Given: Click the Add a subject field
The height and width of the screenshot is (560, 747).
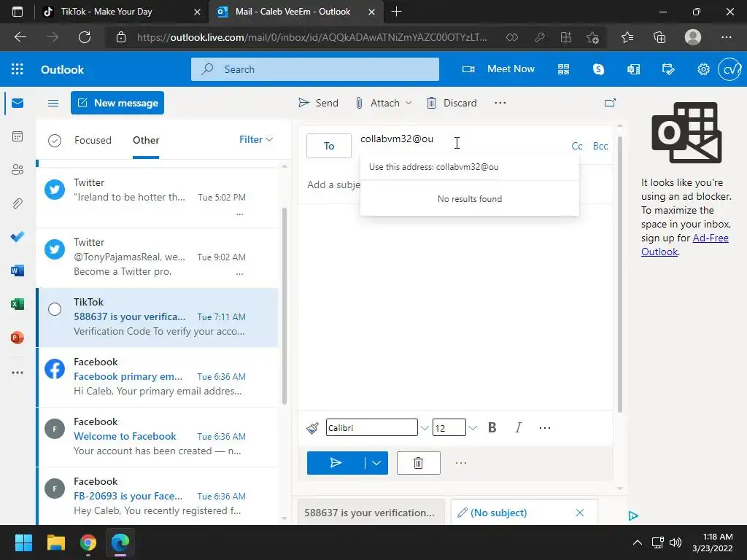Looking at the screenshot, I should point(333,184).
